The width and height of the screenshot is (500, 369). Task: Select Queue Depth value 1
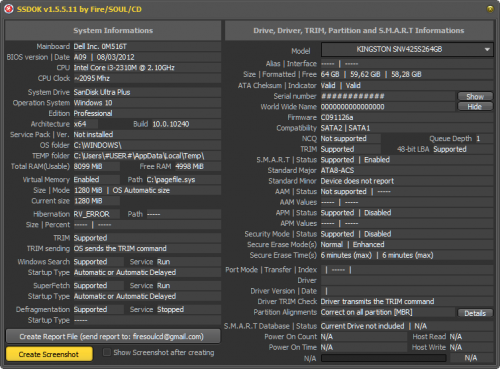pyautogui.click(x=478, y=138)
